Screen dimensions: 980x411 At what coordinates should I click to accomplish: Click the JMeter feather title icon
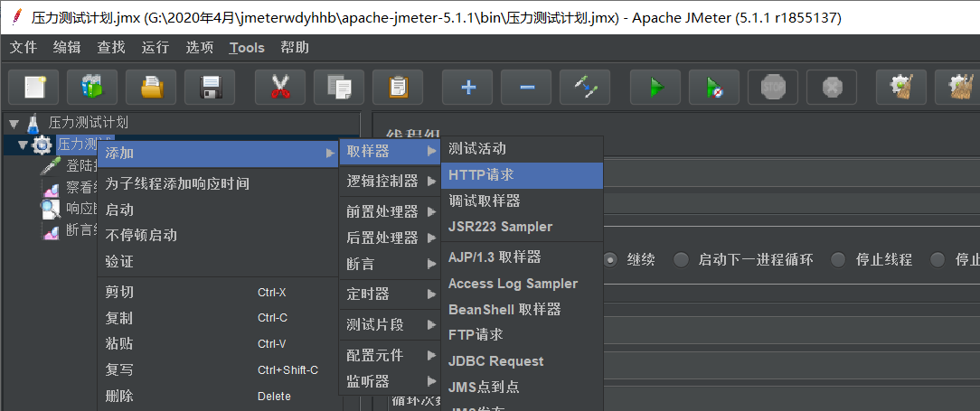17,17
